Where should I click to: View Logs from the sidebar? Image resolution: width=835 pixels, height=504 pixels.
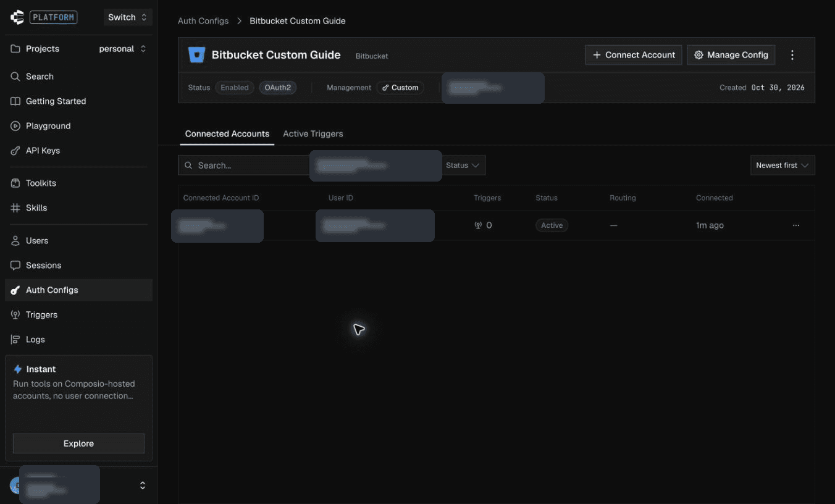pos(79,340)
